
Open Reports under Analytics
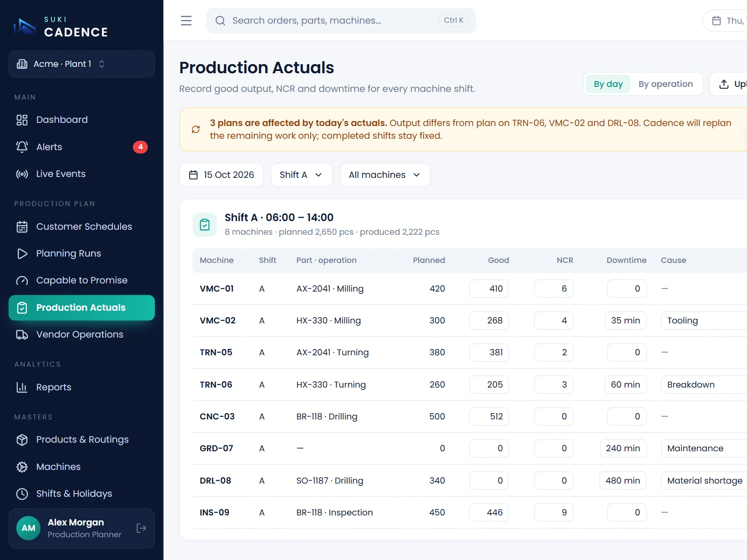click(82, 387)
